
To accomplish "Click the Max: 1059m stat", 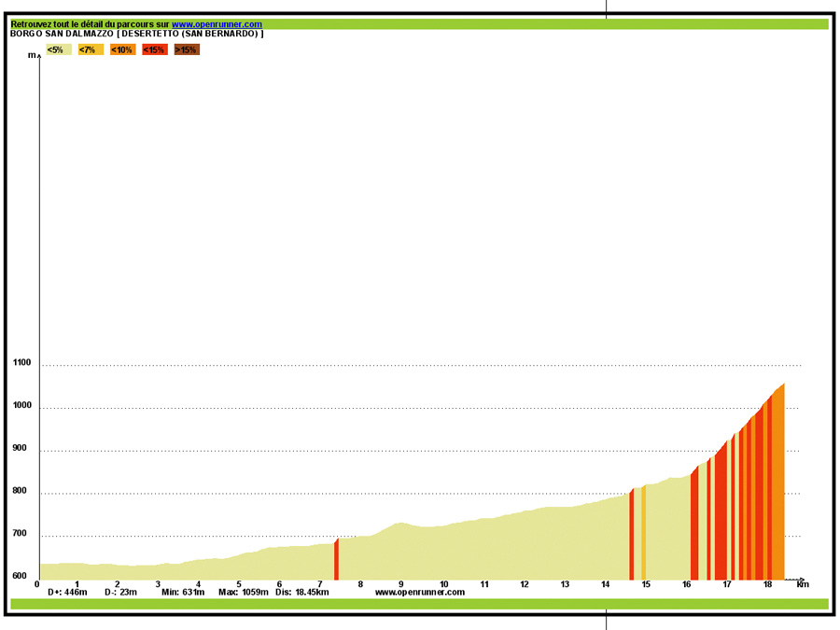I will pyautogui.click(x=244, y=592).
